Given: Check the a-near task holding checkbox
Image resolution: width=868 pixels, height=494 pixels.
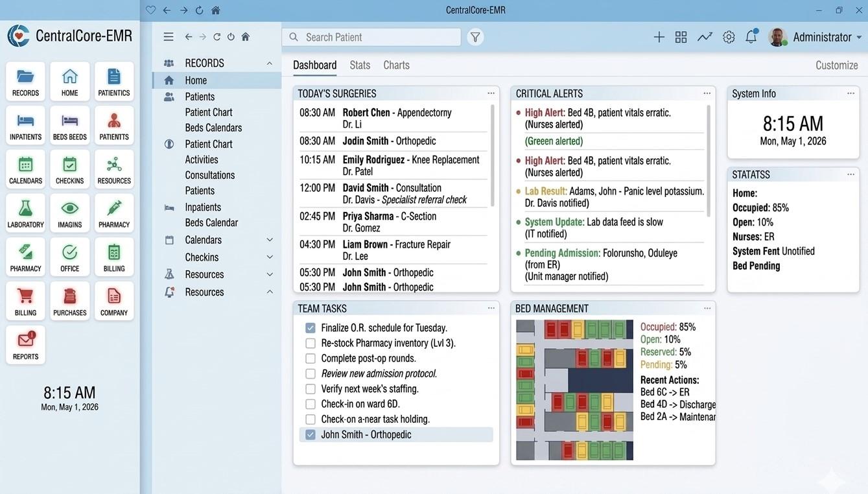Looking at the screenshot, I should click(311, 419).
